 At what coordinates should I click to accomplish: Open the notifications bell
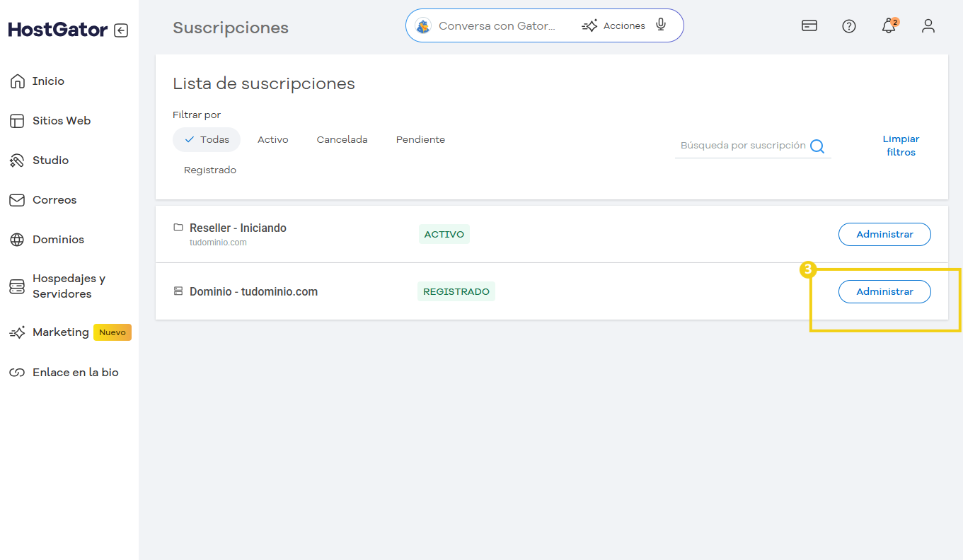[889, 26]
